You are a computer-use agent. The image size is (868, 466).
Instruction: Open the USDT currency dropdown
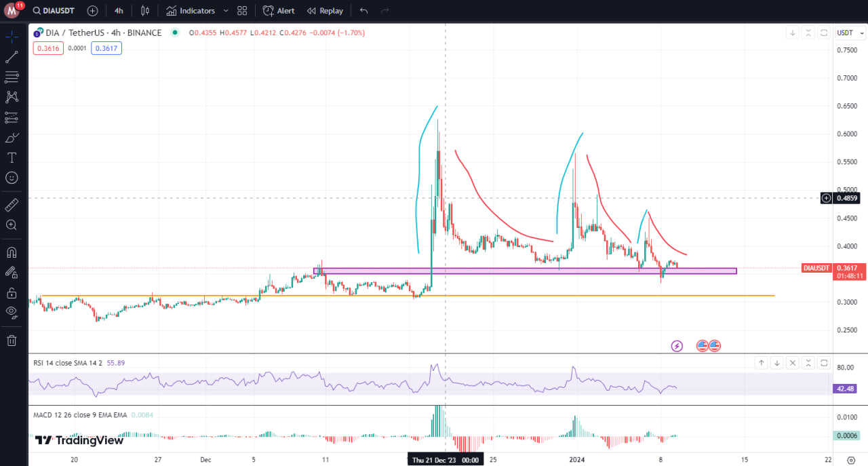pyautogui.click(x=848, y=33)
